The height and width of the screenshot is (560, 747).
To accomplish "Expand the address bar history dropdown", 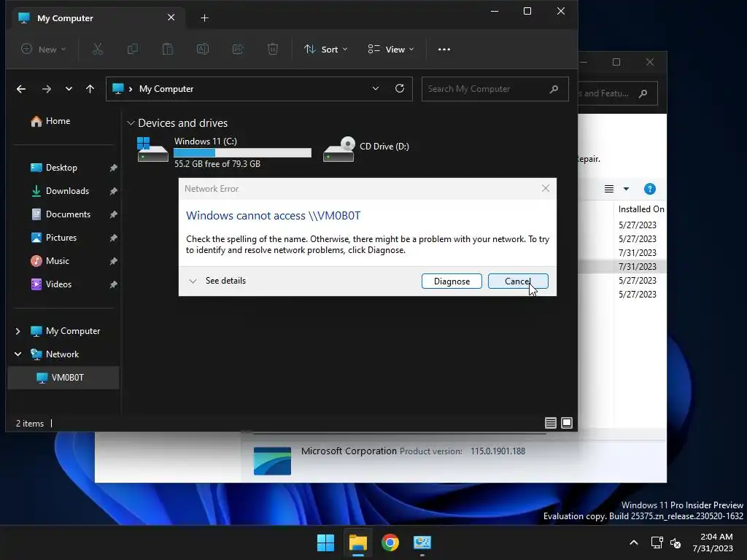I will pos(376,88).
